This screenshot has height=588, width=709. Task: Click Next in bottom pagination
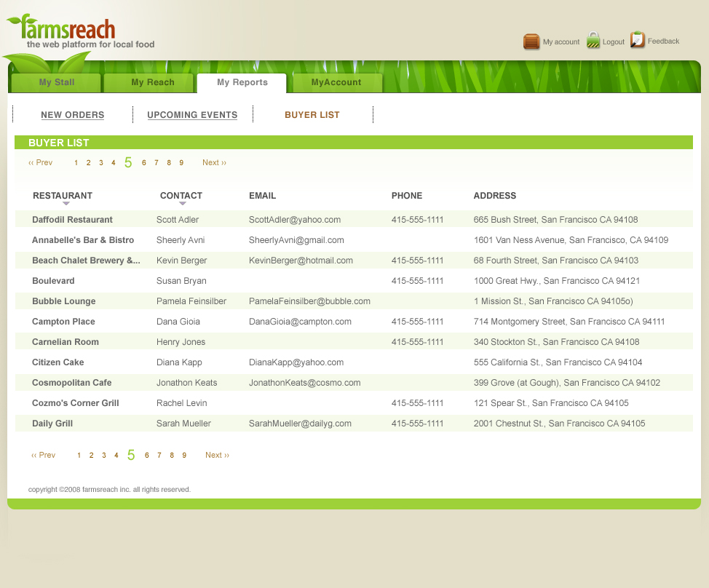[217, 456]
